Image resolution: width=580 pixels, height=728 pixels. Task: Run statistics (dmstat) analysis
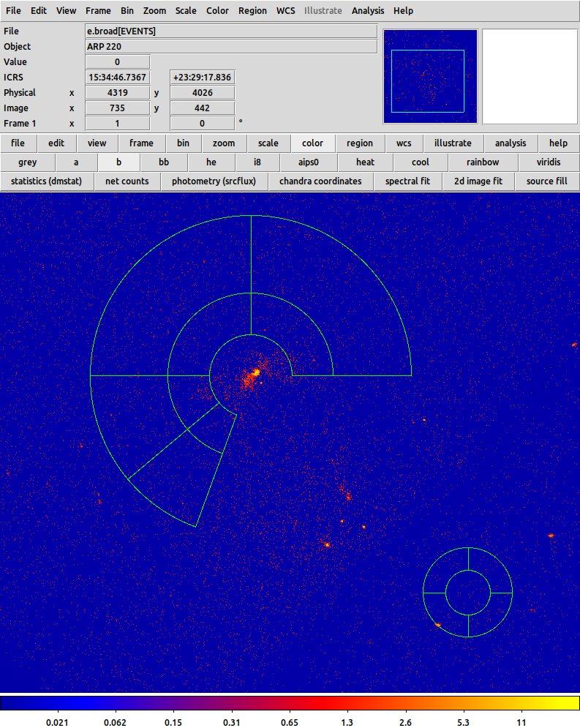(x=46, y=181)
